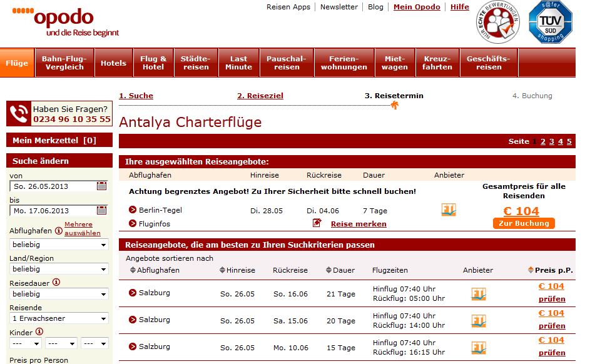Open the TÜV Süd safer shopping badge
This screenshot has width=590, height=364.
[551, 22]
